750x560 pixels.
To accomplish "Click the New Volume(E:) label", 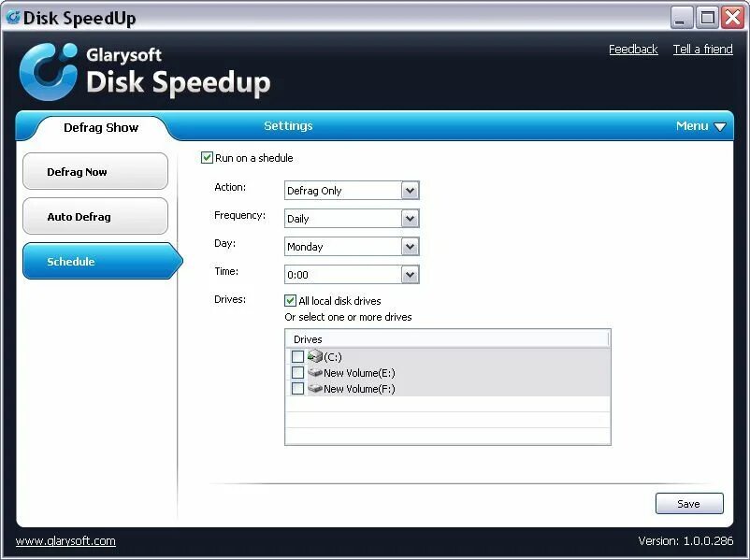I will point(359,373).
